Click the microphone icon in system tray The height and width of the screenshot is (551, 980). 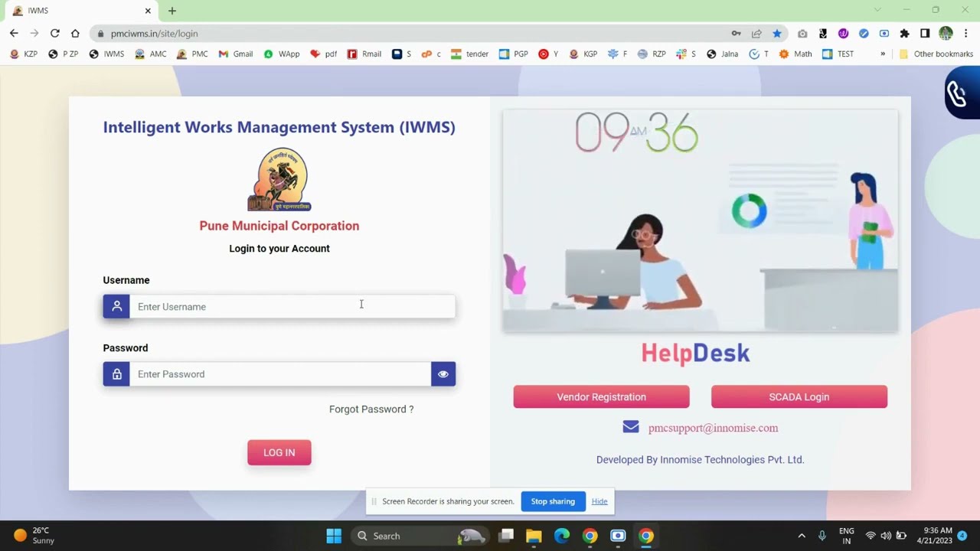(822, 536)
